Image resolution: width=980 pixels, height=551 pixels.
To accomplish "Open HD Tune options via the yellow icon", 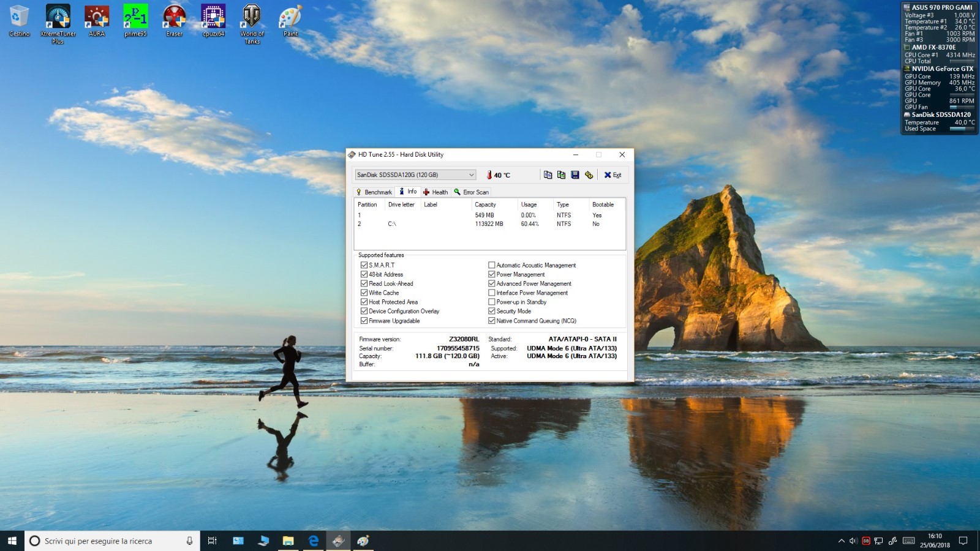I will click(589, 175).
